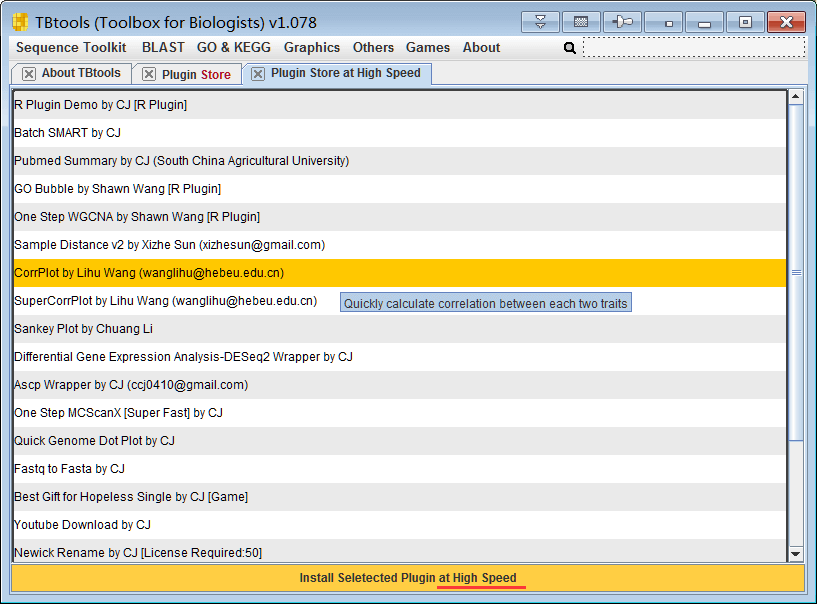Select Batch SMART by CJ
The height and width of the screenshot is (604, 817).
[x=400, y=133]
